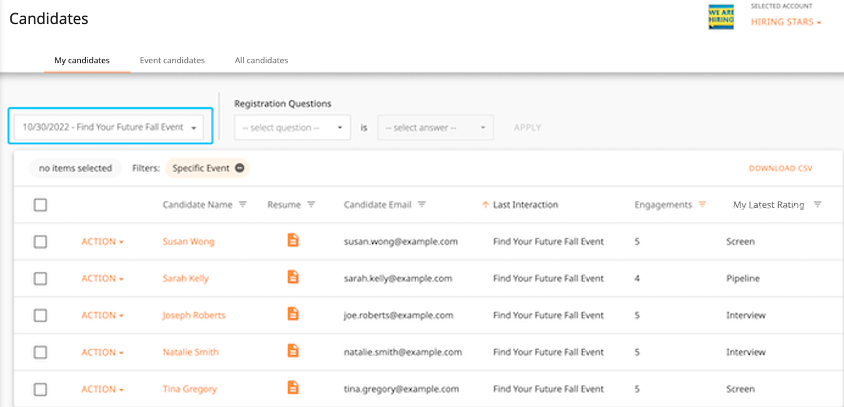Check the box for Natalie Smith

point(40,352)
